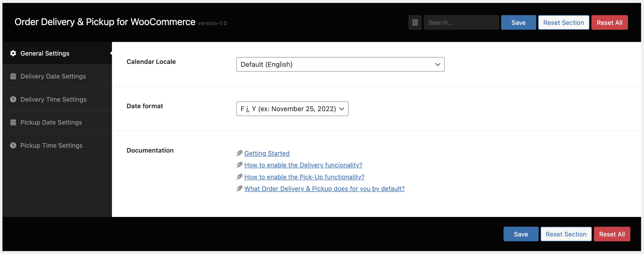Screen dimensions: 644x254
Task: Click the Delivery Time Settings clock icon
Action: 13,100
